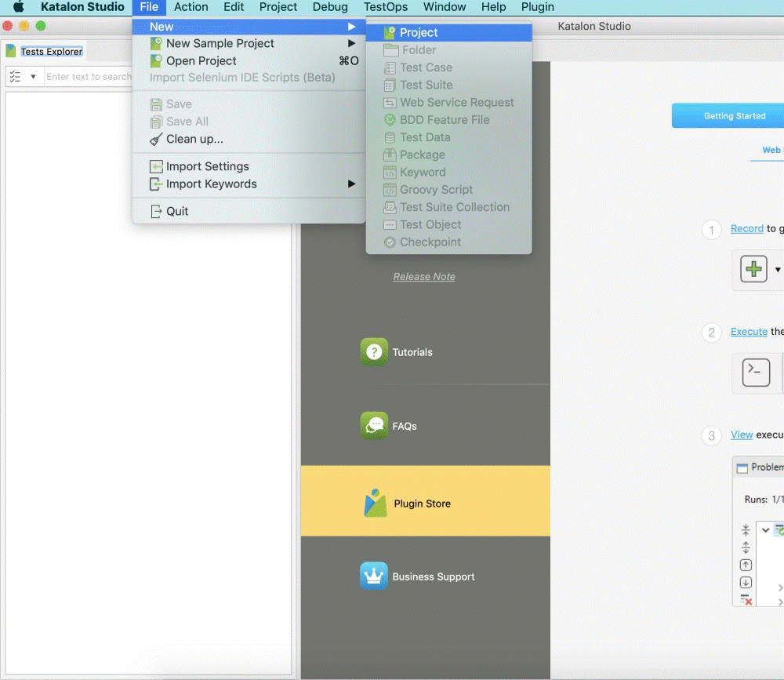The width and height of the screenshot is (784, 680).
Task: Open Business Support section
Action: (434, 576)
